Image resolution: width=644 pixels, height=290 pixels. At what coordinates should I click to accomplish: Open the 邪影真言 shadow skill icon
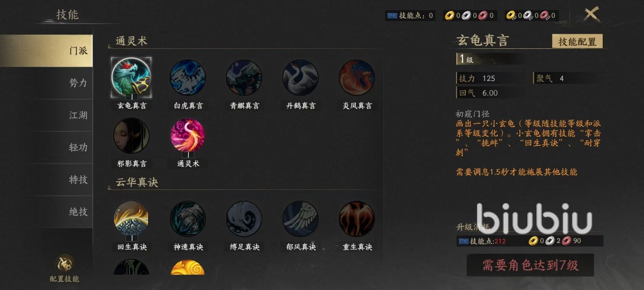(x=131, y=135)
